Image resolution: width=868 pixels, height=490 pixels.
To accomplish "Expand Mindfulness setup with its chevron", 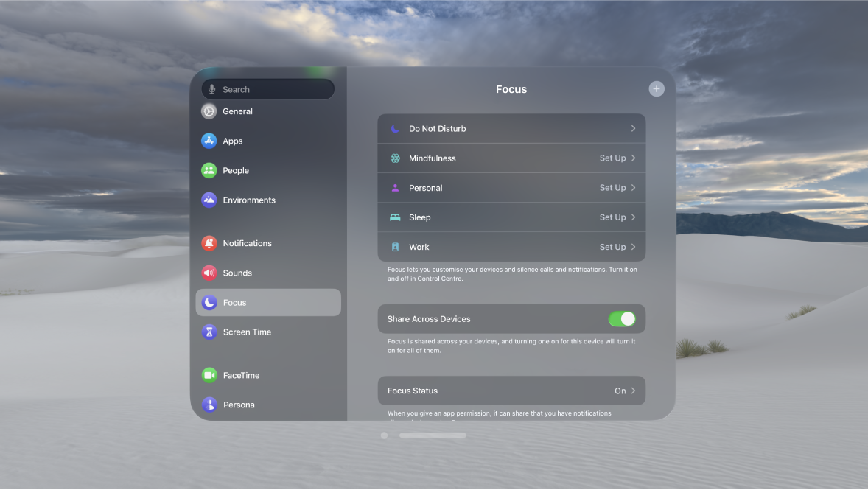I will pos(632,158).
